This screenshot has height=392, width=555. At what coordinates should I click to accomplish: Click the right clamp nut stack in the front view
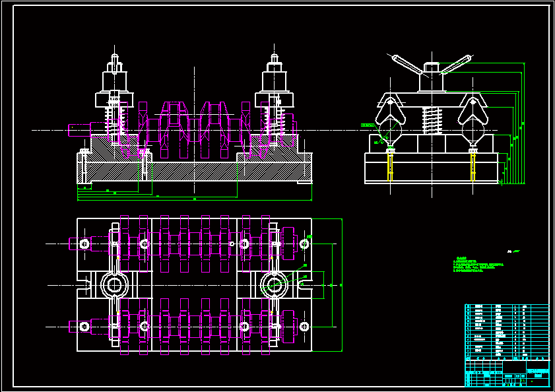click(274, 81)
